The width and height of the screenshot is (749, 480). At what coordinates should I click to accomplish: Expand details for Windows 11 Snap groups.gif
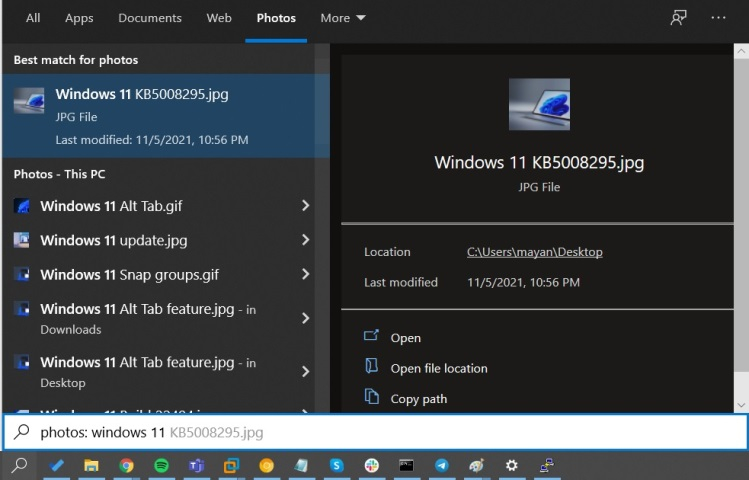tap(305, 274)
